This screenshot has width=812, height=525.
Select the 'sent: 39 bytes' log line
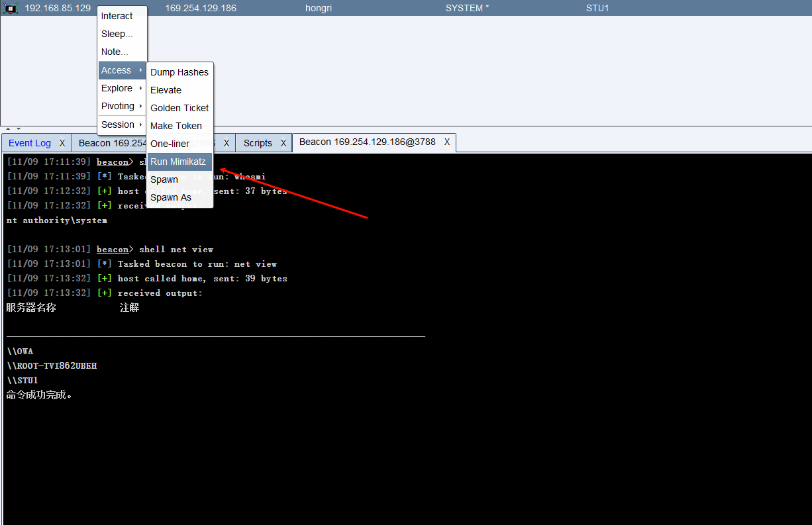click(x=147, y=279)
